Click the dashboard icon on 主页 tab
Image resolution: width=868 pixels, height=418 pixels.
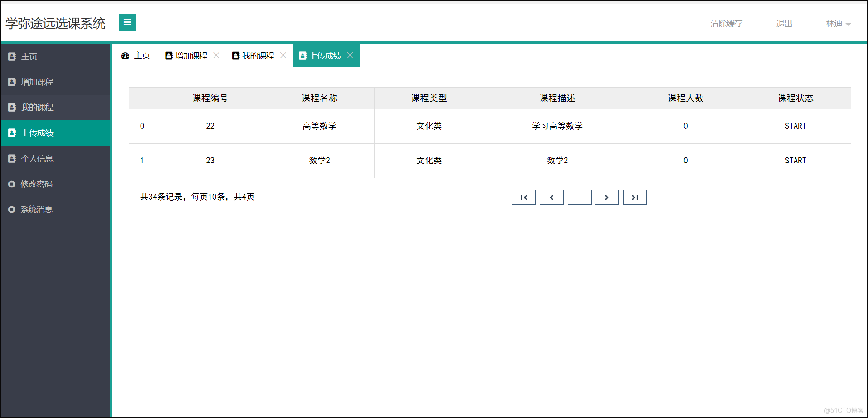(x=125, y=55)
